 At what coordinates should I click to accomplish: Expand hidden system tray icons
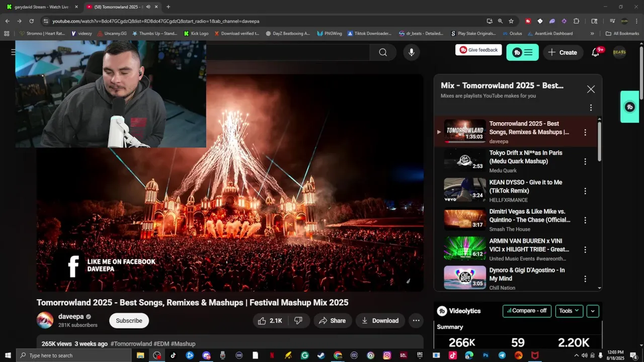click(576, 355)
